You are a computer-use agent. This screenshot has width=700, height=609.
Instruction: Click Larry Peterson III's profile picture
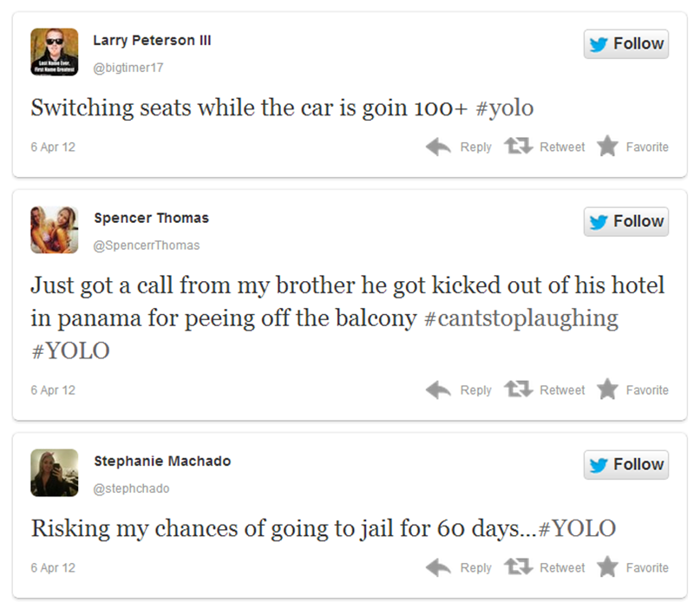click(55, 52)
